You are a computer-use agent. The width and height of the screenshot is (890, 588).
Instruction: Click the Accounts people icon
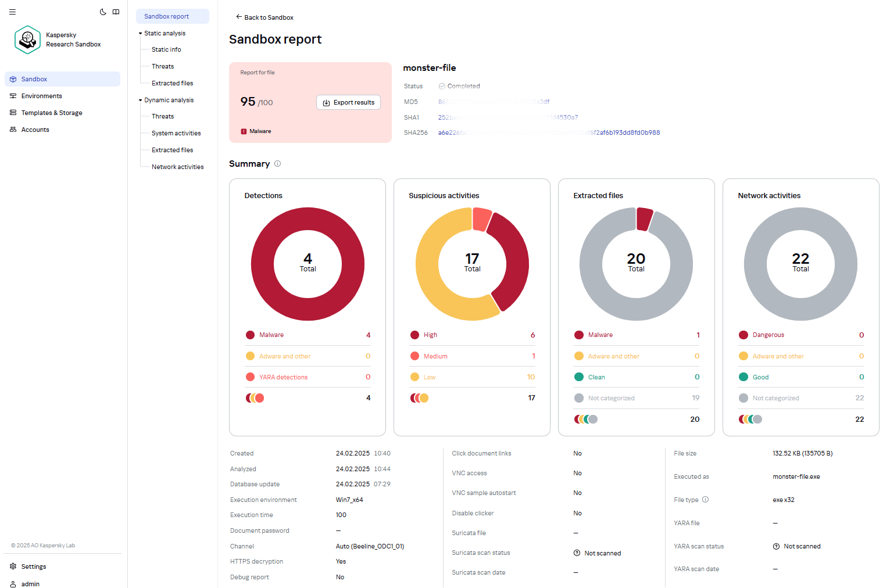(13, 130)
